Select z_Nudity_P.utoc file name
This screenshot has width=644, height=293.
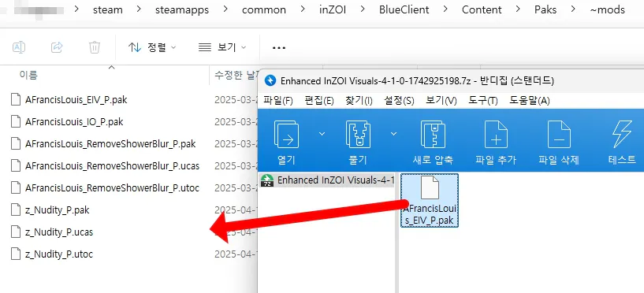point(59,254)
